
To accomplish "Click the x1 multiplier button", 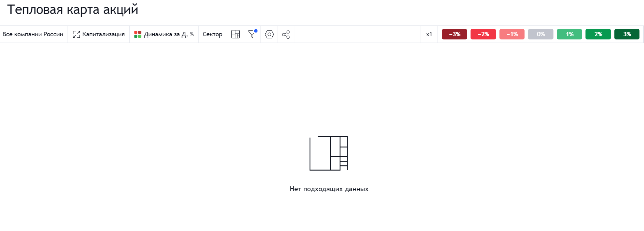I will click(429, 34).
